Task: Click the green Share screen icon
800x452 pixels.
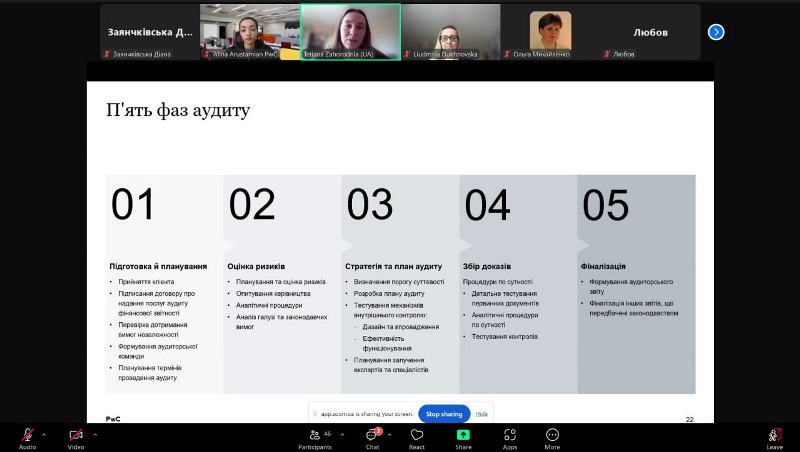Action: [463, 435]
